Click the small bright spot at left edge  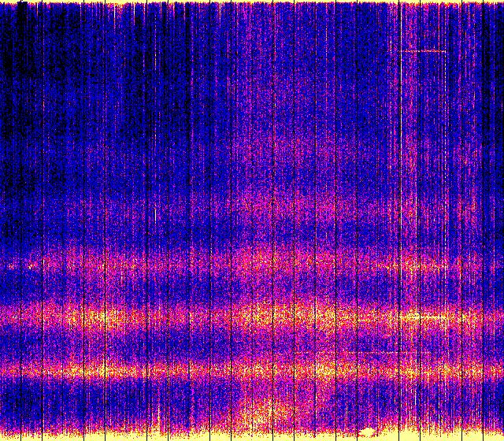[x=11, y=267]
